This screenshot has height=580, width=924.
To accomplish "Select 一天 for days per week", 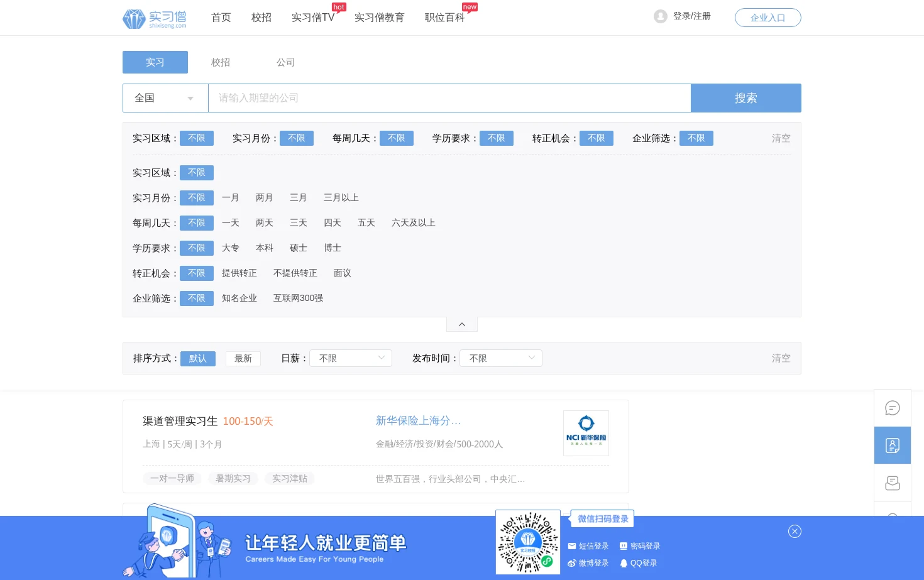I will point(231,223).
